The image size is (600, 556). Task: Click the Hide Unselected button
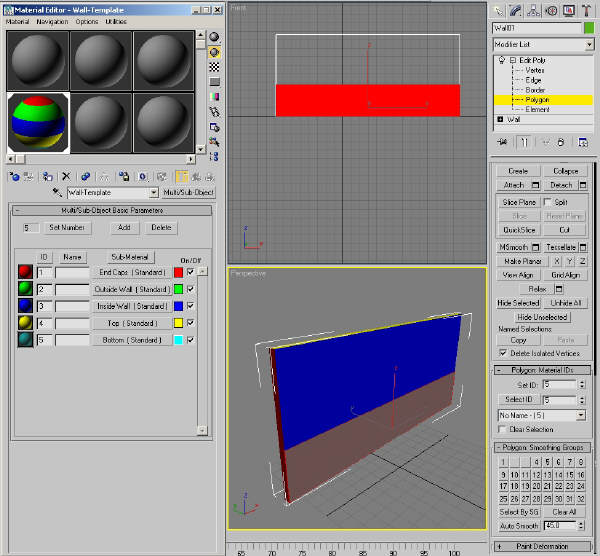[x=542, y=317]
